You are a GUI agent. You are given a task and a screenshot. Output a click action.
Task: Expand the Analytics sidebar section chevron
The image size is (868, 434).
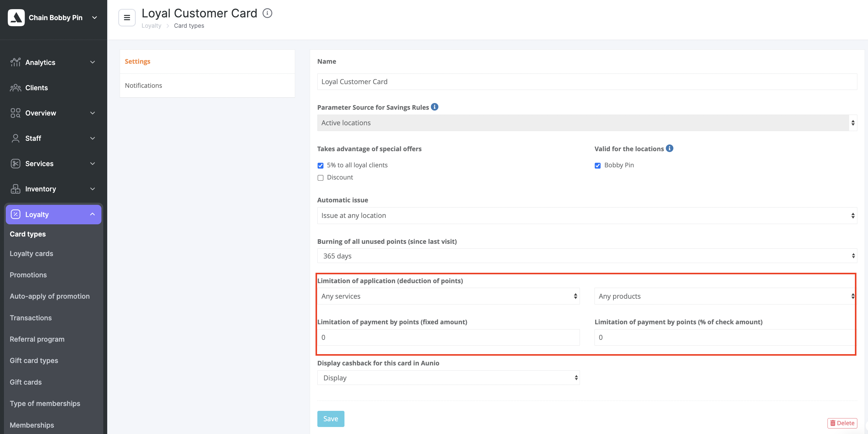(93, 62)
